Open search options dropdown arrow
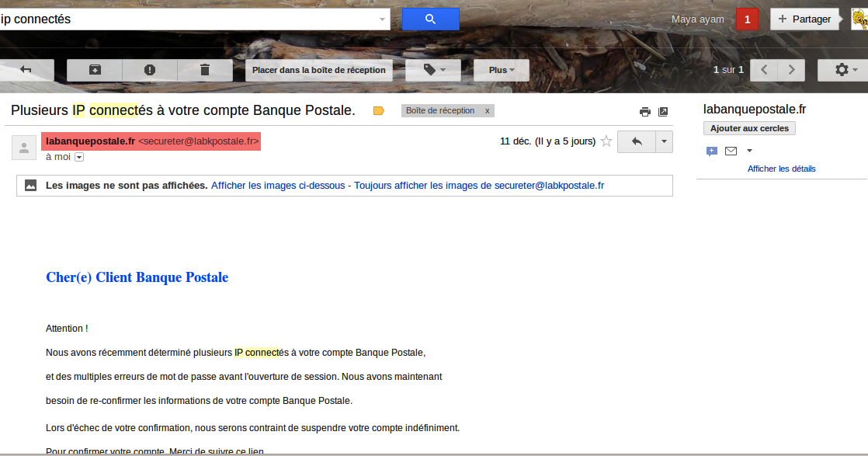Viewport: 868px width, 456px height. click(x=382, y=19)
